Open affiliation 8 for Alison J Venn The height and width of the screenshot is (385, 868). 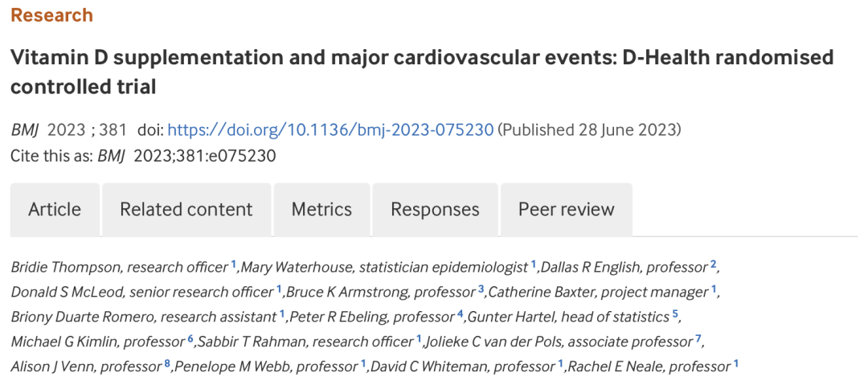tap(167, 362)
